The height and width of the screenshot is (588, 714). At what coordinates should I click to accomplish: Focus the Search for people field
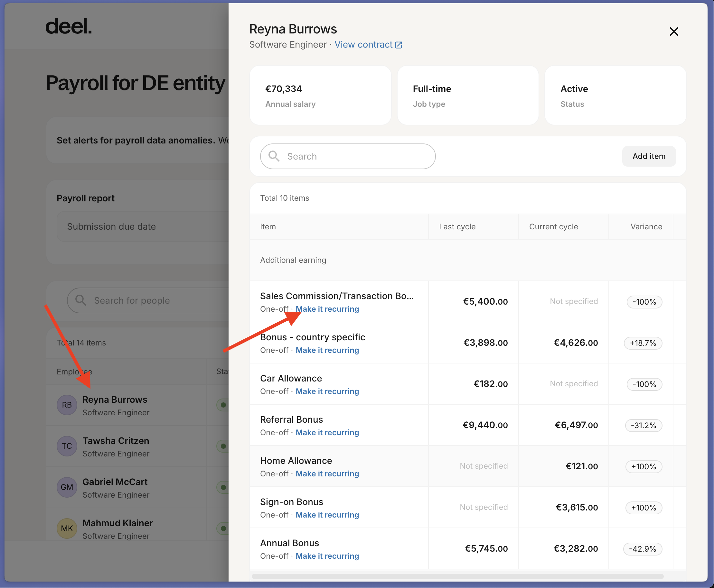point(148,300)
